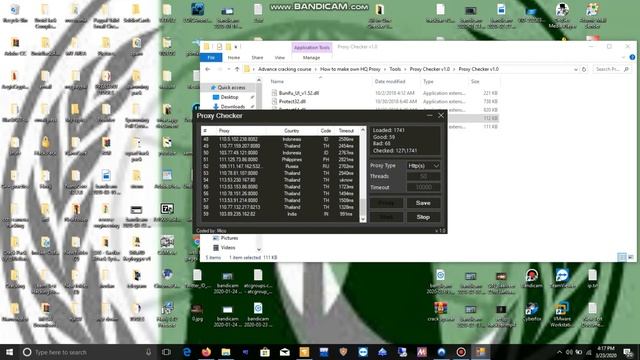Click the Timeout input field in Proxy Checker

(x=423, y=187)
